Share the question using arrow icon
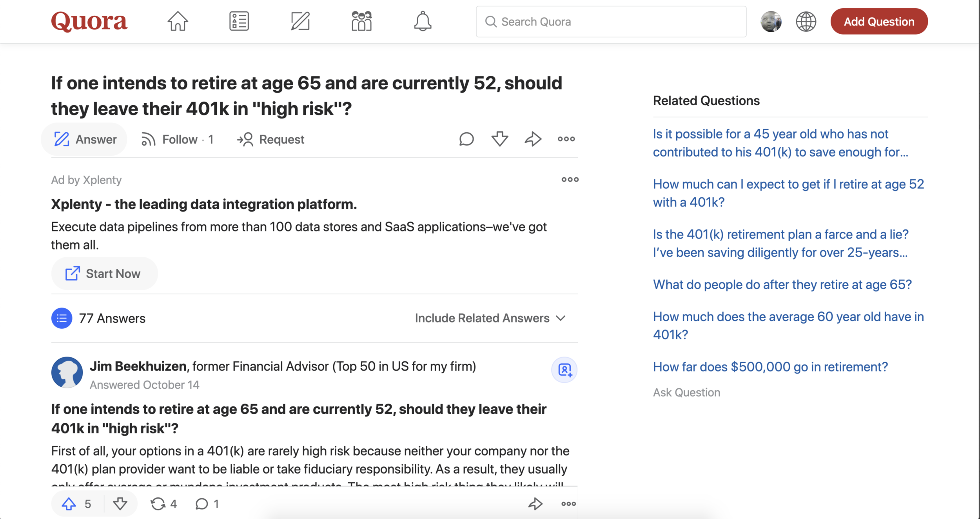Viewport: 980px width, 519px height. tap(533, 139)
